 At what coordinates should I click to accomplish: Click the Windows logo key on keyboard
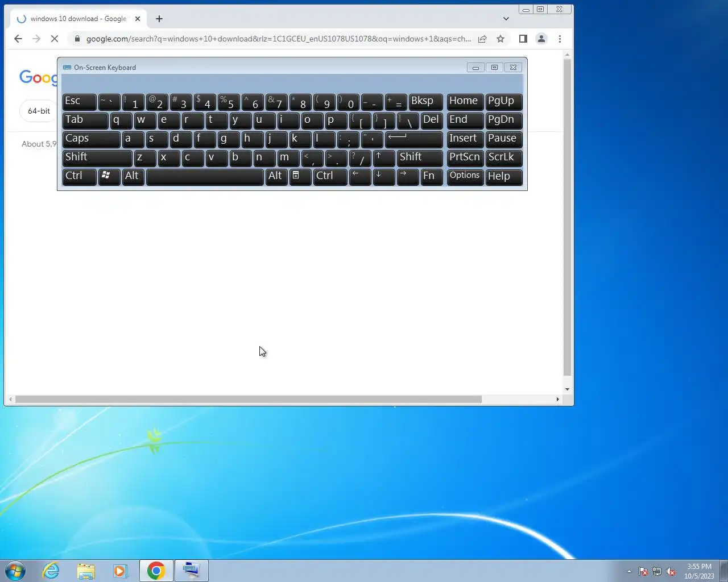(109, 177)
